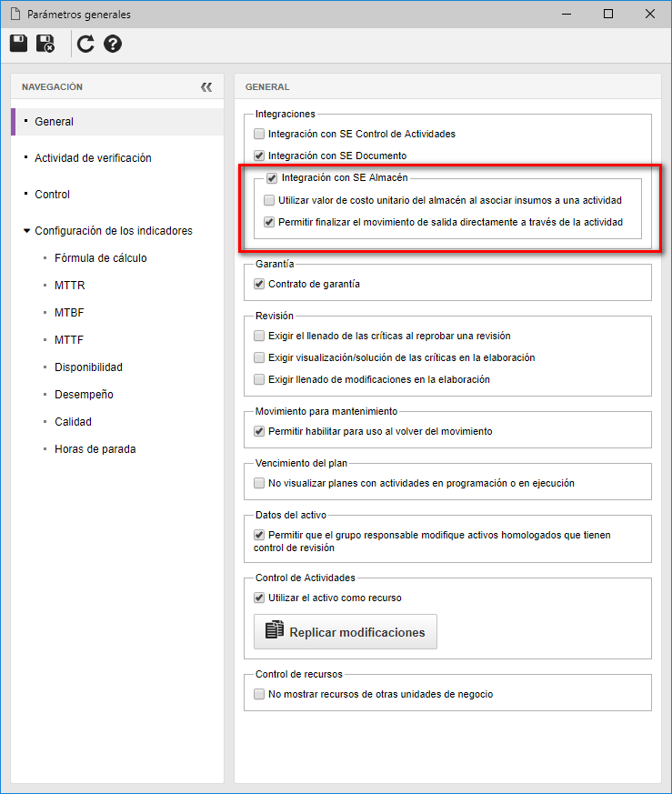672x794 pixels.
Task: Go to the Control navigation item
Action: 52,195
